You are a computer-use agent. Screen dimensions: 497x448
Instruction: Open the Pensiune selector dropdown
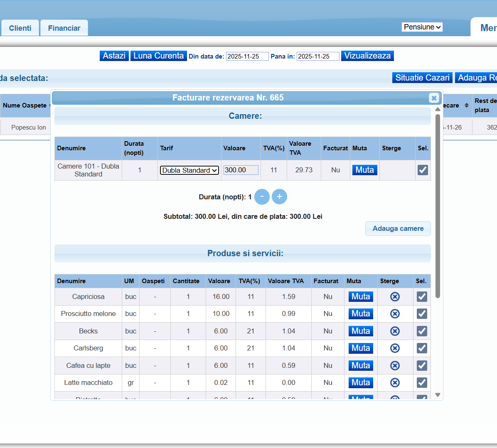coord(422,27)
